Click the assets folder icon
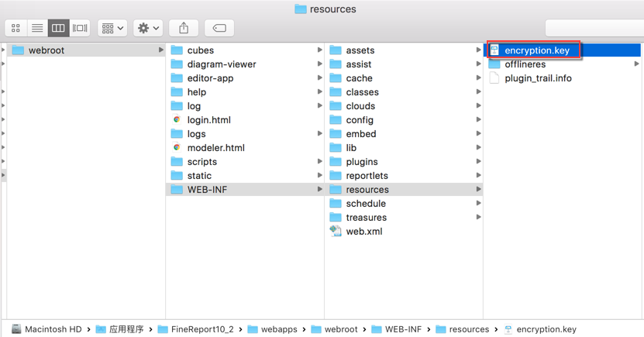This screenshot has height=337, width=644. (x=336, y=50)
